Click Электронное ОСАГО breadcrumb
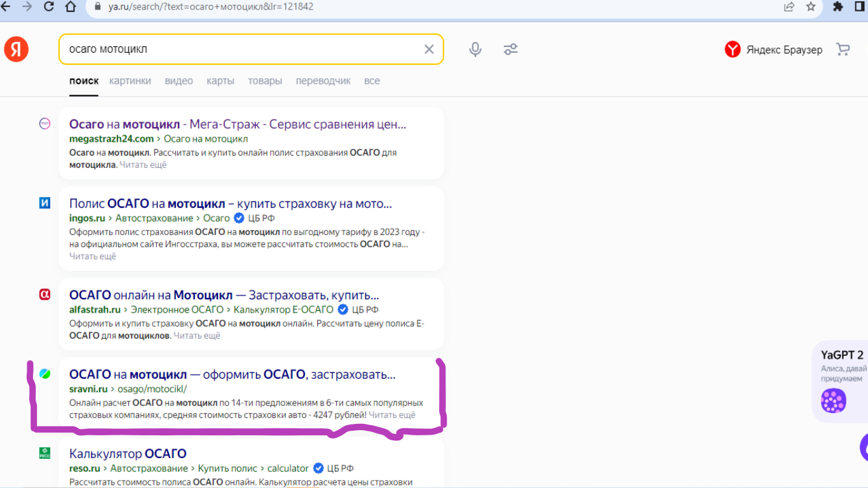The width and height of the screenshot is (868, 488). 177,309
